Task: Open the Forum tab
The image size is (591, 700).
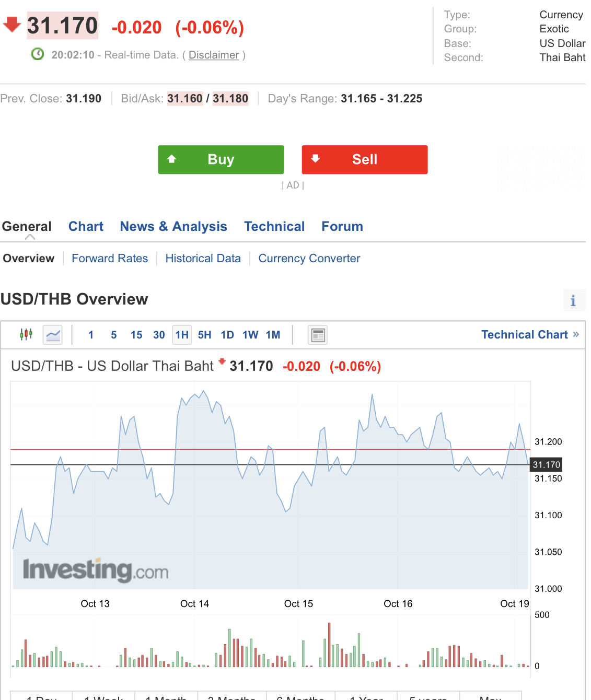Action: [342, 226]
